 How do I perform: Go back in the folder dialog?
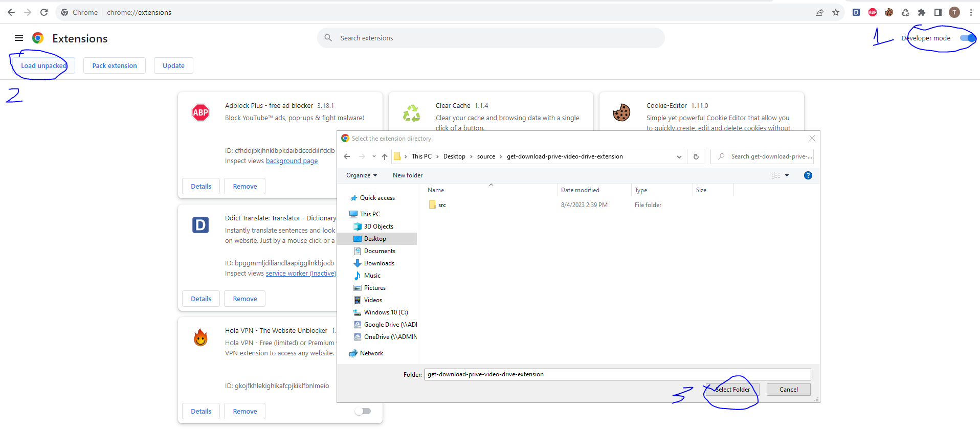(347, 156)
